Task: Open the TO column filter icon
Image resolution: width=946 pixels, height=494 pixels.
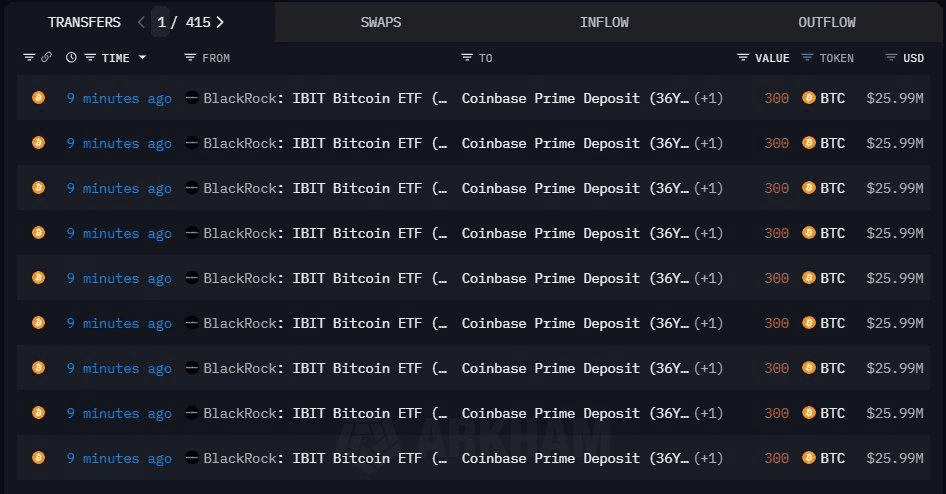Action: tap(467, 57)
